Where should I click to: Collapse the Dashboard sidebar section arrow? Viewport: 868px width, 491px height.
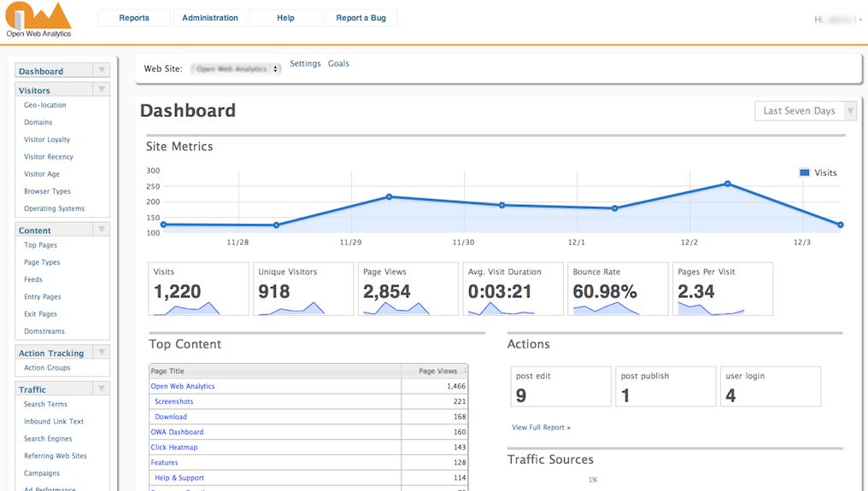tap(102, 70)
